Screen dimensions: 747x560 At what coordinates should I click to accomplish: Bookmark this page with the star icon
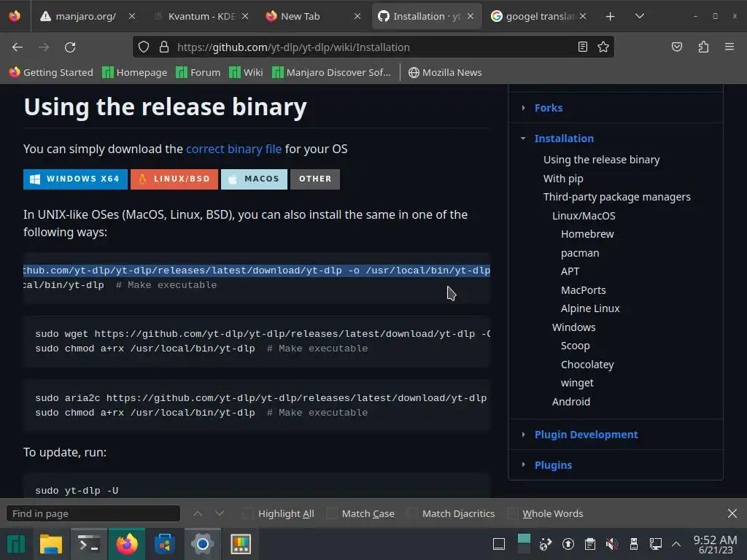(603, 47)
